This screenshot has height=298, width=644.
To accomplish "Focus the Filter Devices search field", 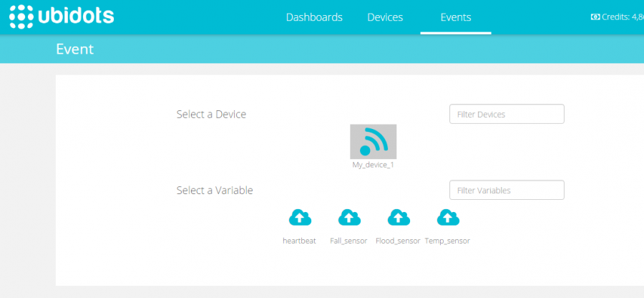I will (507, 114).
